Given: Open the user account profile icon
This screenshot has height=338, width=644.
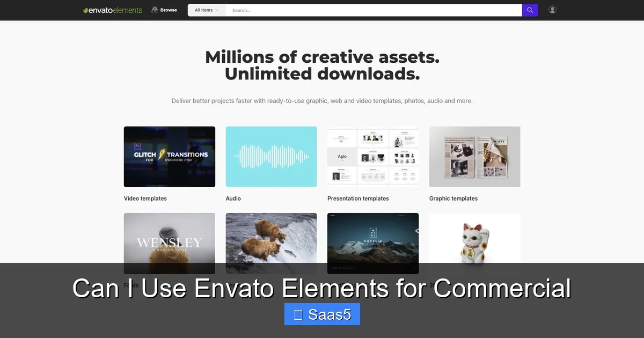Looking at the screenshot, I should (x=552, y=10).
